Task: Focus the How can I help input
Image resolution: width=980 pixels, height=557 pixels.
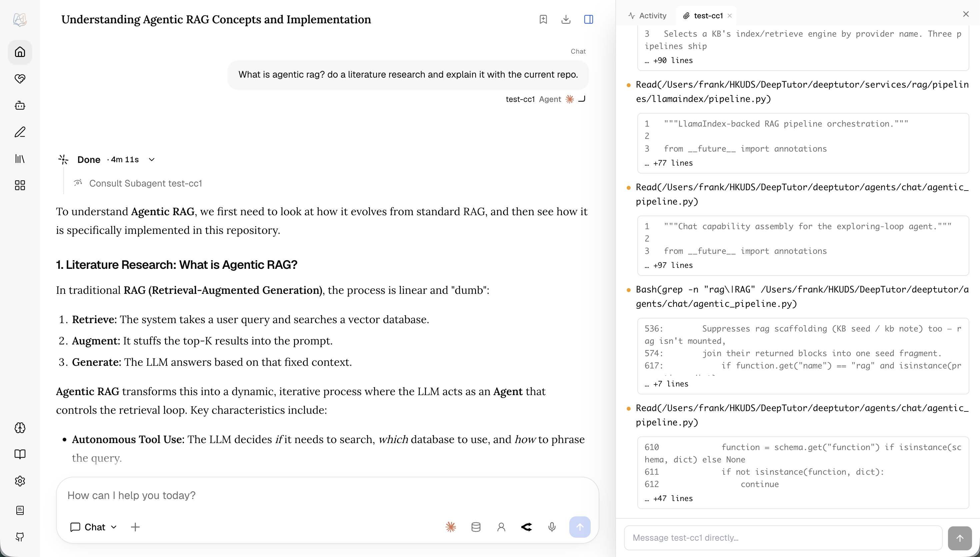Action: click(327, 495)
